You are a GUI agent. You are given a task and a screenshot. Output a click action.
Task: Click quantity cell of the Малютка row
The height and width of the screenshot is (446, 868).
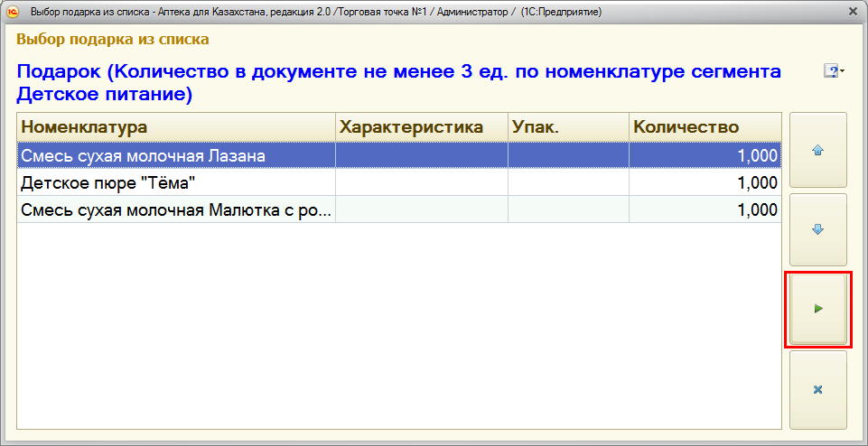705,209
